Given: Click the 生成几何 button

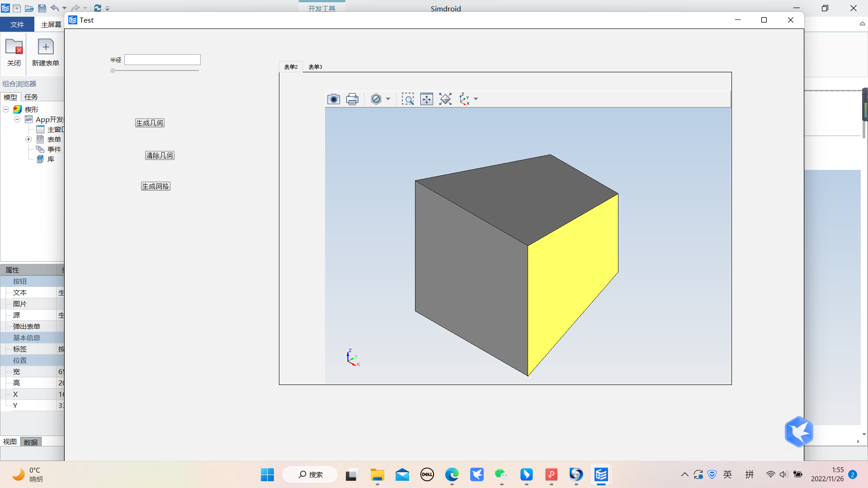Looking at the screenshot, I should tap(150, 123).
